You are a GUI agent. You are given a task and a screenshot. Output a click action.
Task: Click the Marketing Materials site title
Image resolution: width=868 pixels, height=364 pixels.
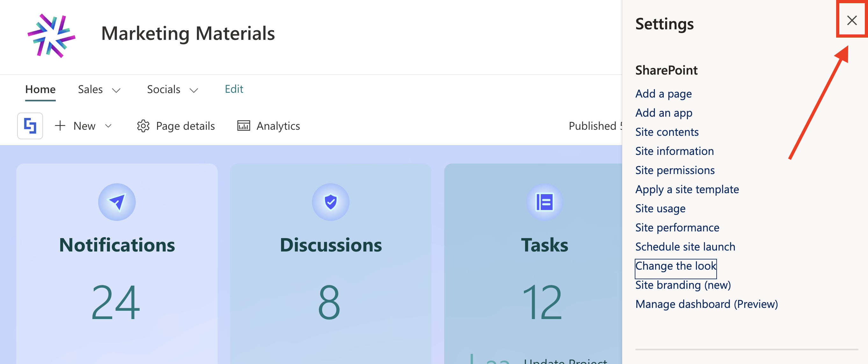[188, 33]
